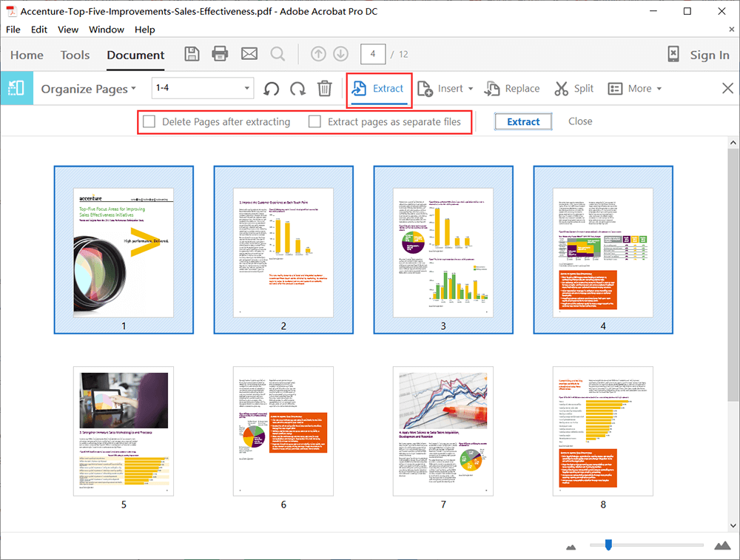Enable Delete Pages after extracting
The height and width of the screenshot is (560, 740).
(149, 121)
